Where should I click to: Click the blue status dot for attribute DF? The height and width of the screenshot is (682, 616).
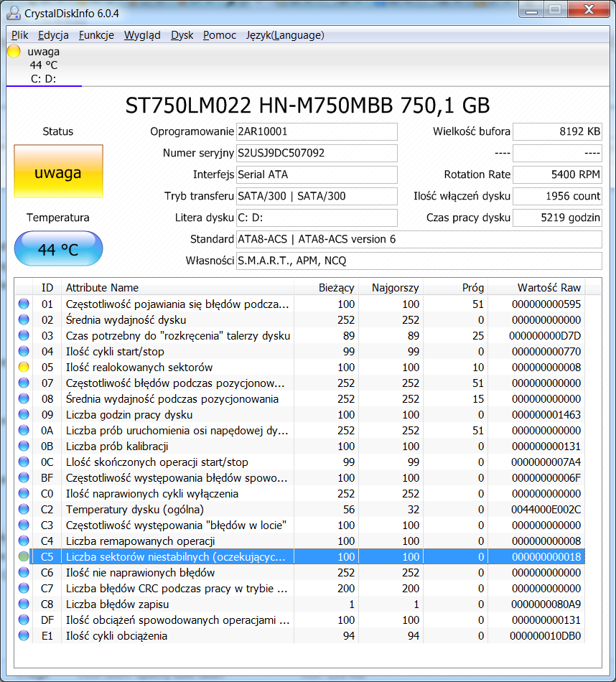pyautogui.click(x=24, y=620)
